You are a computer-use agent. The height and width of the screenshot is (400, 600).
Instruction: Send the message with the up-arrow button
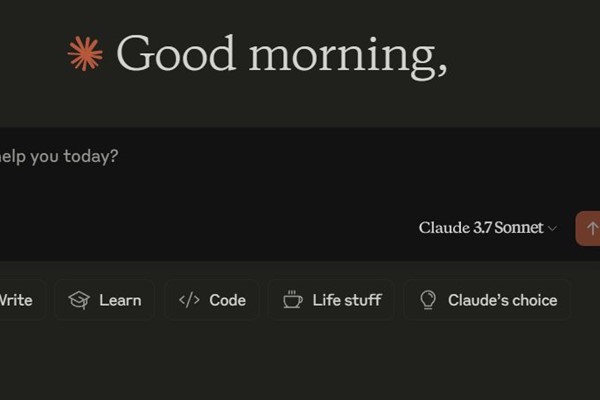click(589, 229)
